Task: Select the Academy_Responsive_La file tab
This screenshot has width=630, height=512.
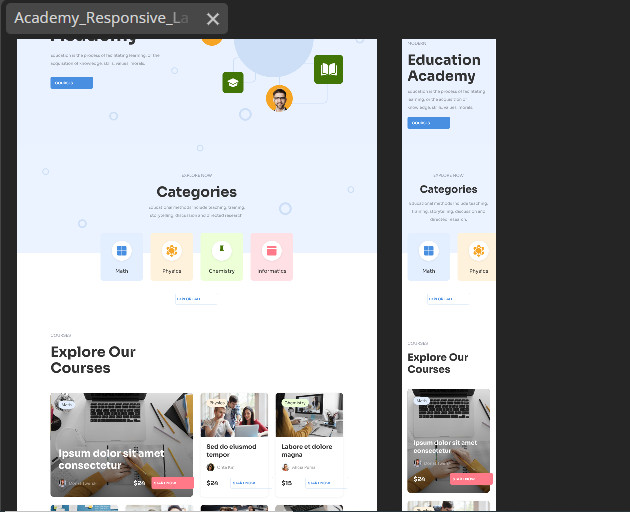Action: click(117, 18)
